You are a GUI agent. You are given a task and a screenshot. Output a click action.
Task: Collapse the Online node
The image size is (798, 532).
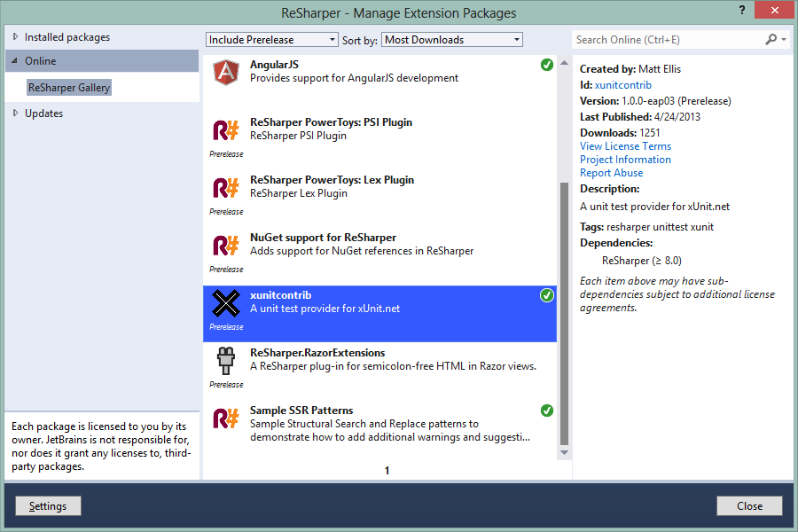point(15,60)
